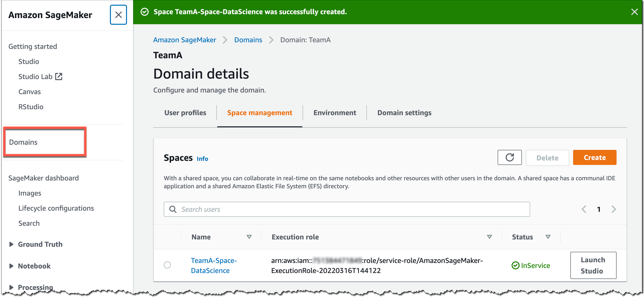Open Studio Lab external link icon
Screen dimensions: 644x297
[59, 77]
